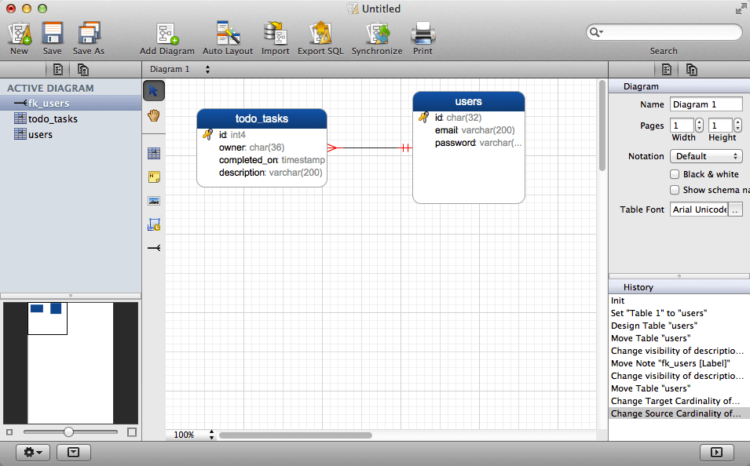This screenshot has width=750, height=466.
Task: Click the Table Font text field
Action: tap(699, 210)
